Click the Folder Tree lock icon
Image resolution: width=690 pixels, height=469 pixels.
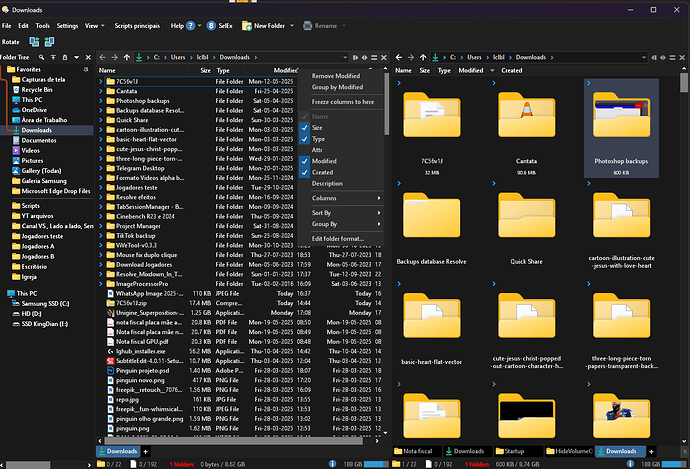tap(65, 57)
